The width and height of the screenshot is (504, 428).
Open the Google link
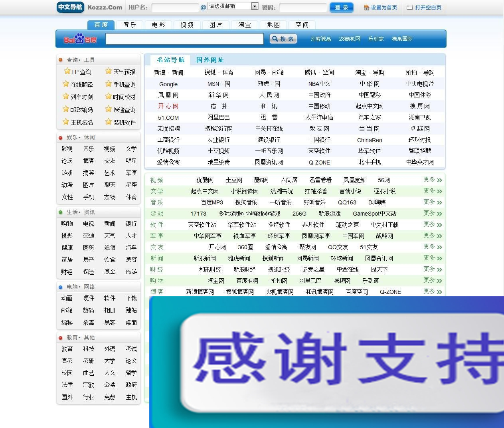coord(168,84)
